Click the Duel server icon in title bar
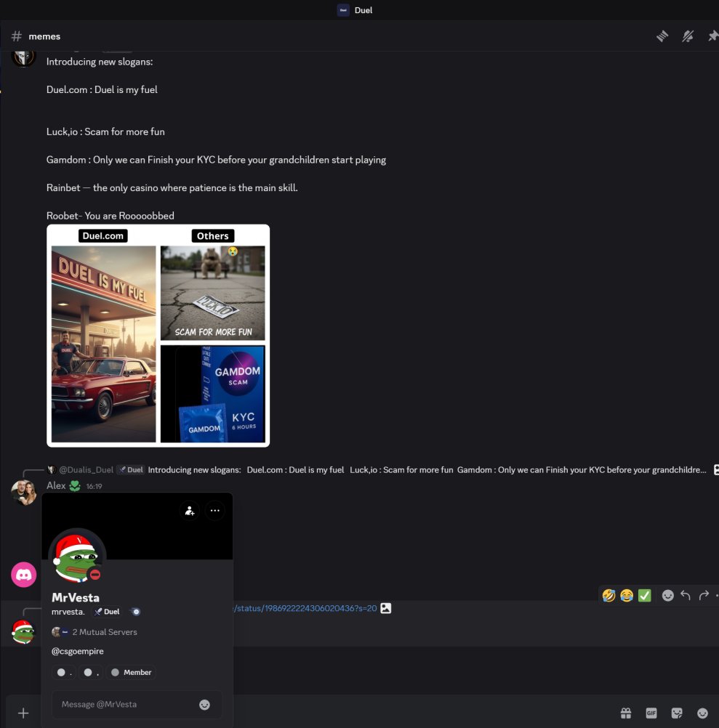 tap(343, 10)
